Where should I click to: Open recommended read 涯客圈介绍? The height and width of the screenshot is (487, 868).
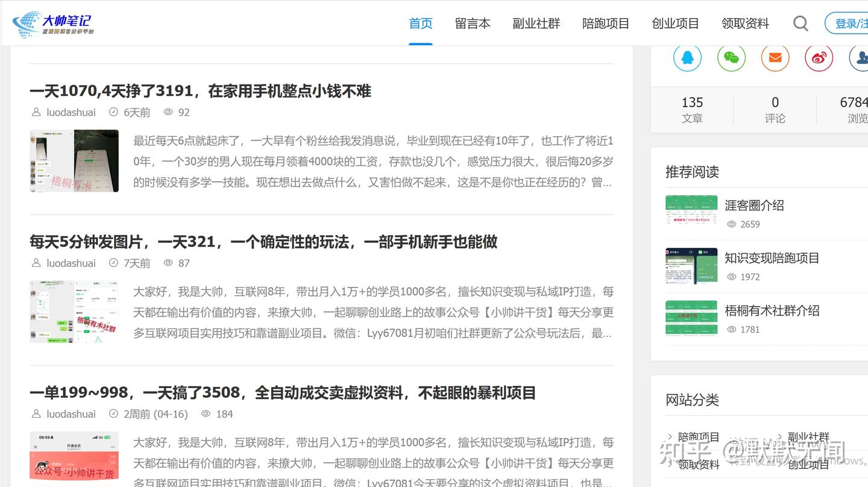[x=754, y=206]
